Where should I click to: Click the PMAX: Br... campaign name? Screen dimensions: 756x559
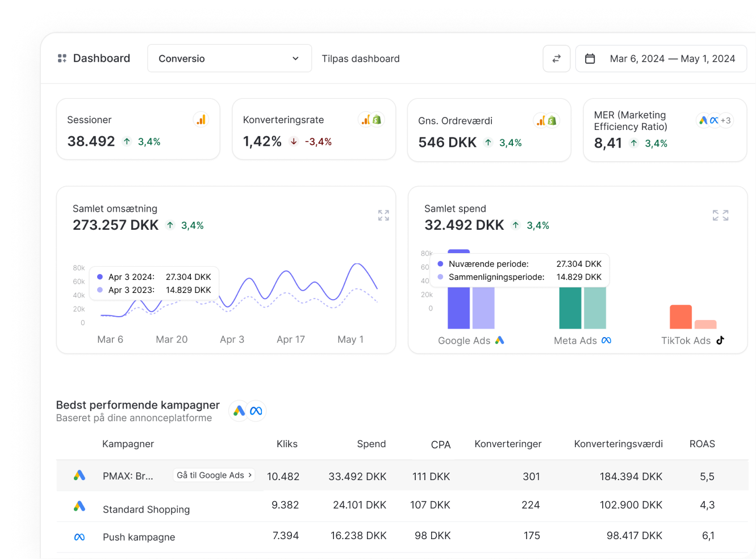128,476
